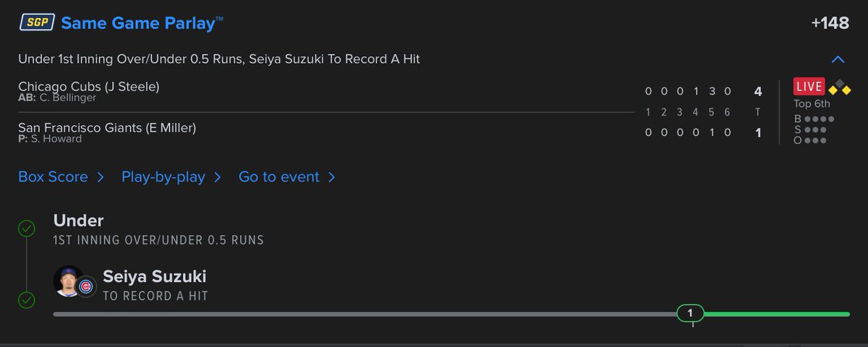The image size is (868, 347).
Task: Click the red LIVE indicator badge
Action: pos(809,87)
